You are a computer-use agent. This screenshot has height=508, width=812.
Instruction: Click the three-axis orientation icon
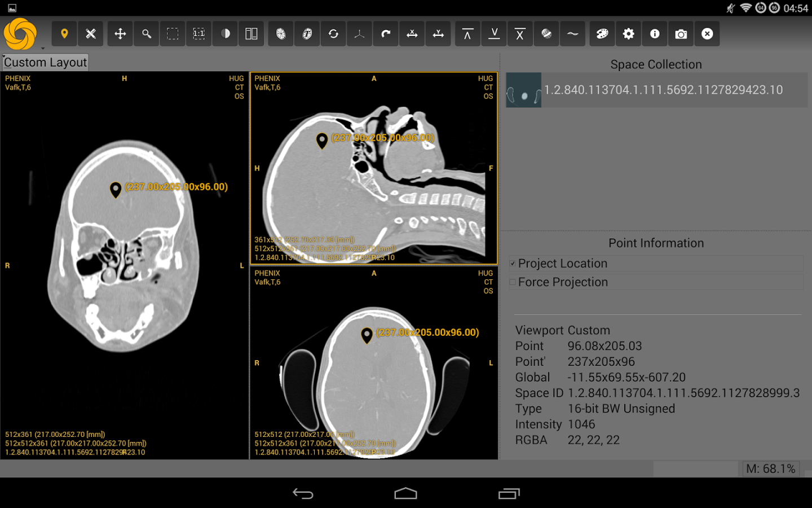(360, 34)
